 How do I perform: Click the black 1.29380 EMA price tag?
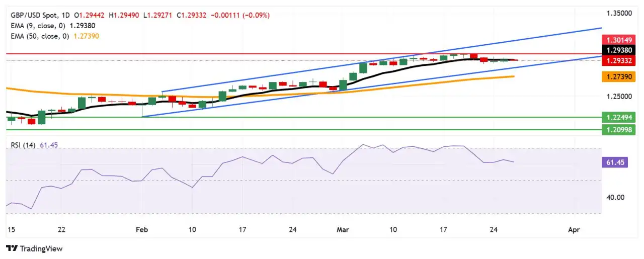click(614, 50)
